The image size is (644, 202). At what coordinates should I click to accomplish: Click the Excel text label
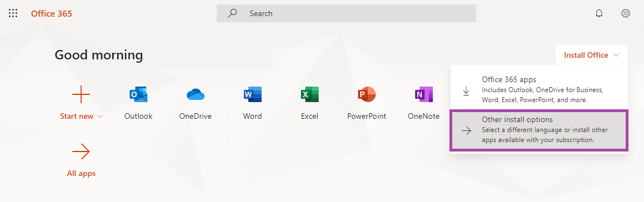(310, 117)
